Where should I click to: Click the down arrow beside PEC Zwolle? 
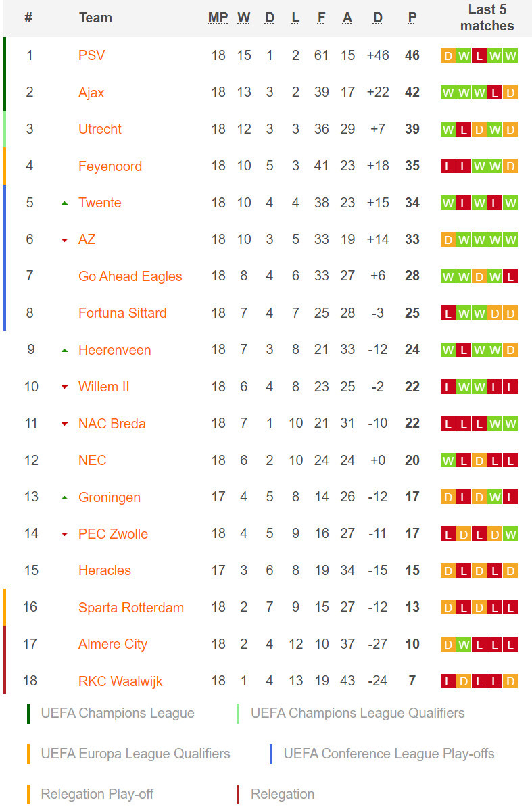coord(65,535)
